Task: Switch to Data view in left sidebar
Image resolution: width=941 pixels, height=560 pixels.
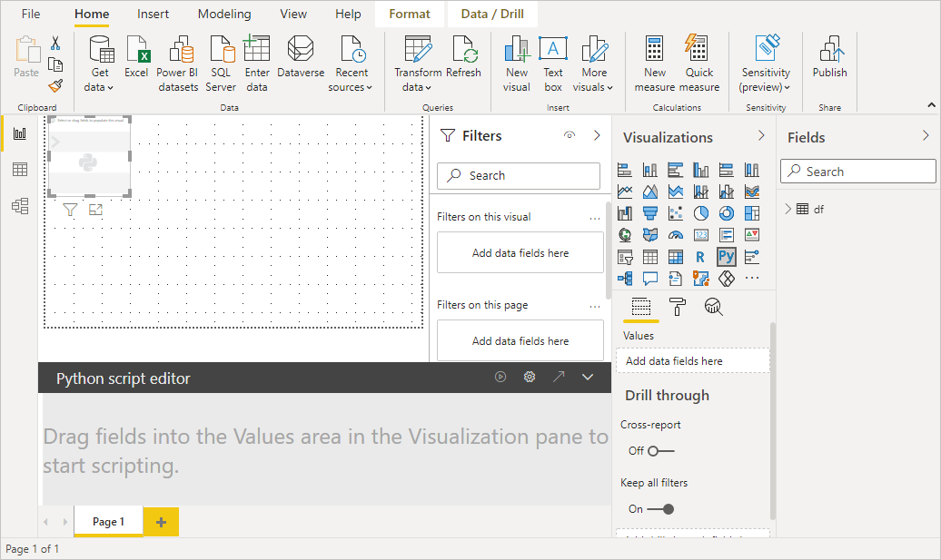Action: click(20, 169)
